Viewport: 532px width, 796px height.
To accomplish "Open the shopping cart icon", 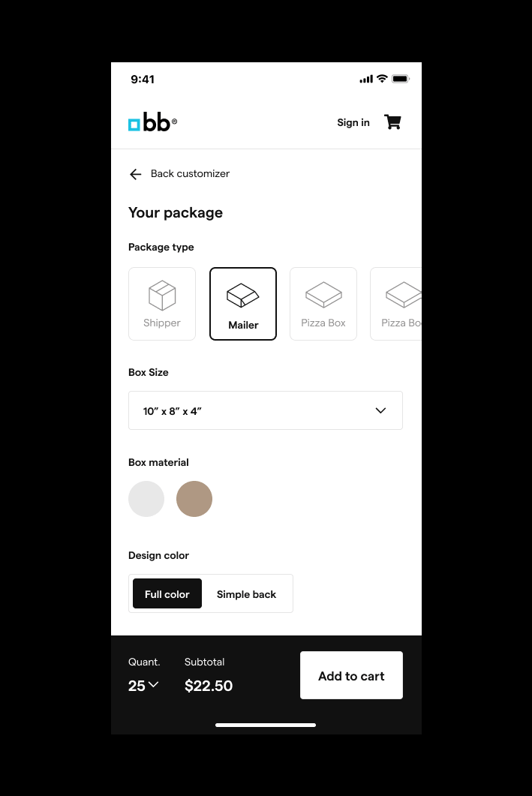I will tap(392, 122).
